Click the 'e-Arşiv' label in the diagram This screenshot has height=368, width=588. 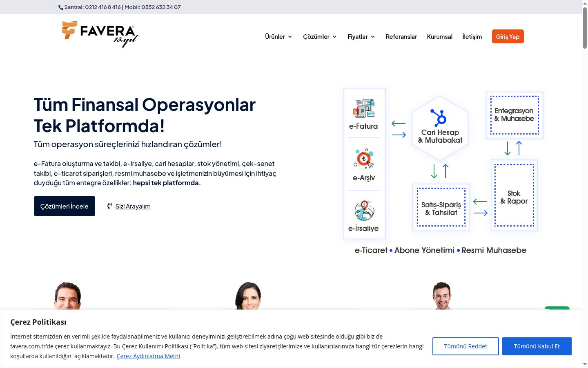point(364,178)
